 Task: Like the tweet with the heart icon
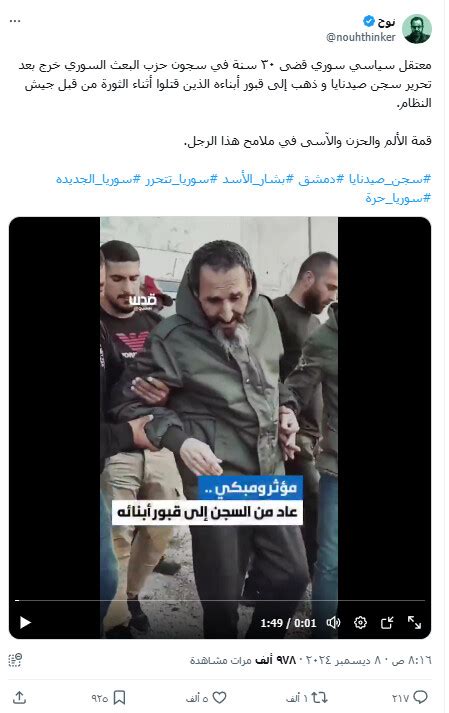(x=220, y=698)
